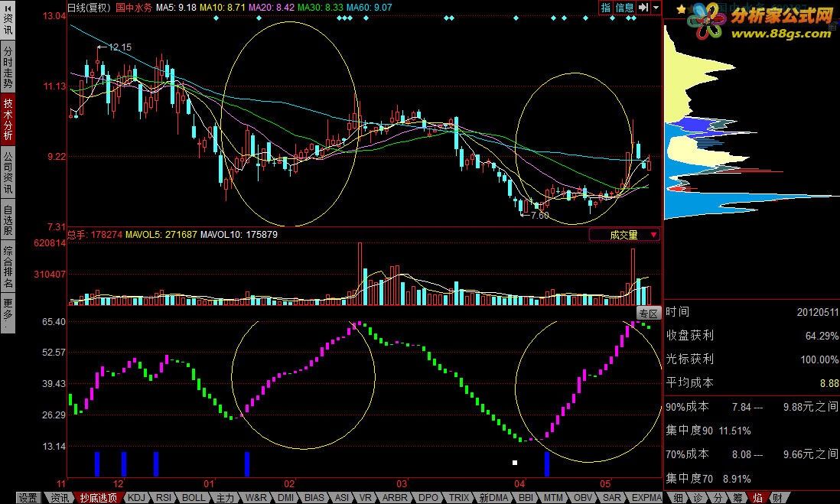The height and width of the screenshot is (504, 840).
Task: Click the 设置 button on the bottom bar
Action: [28, 498]
